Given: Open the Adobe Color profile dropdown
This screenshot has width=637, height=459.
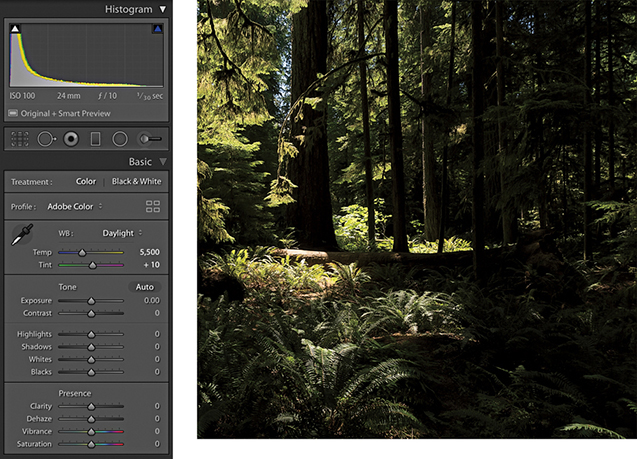Looking at the screenshot, I should coord(74,206).
